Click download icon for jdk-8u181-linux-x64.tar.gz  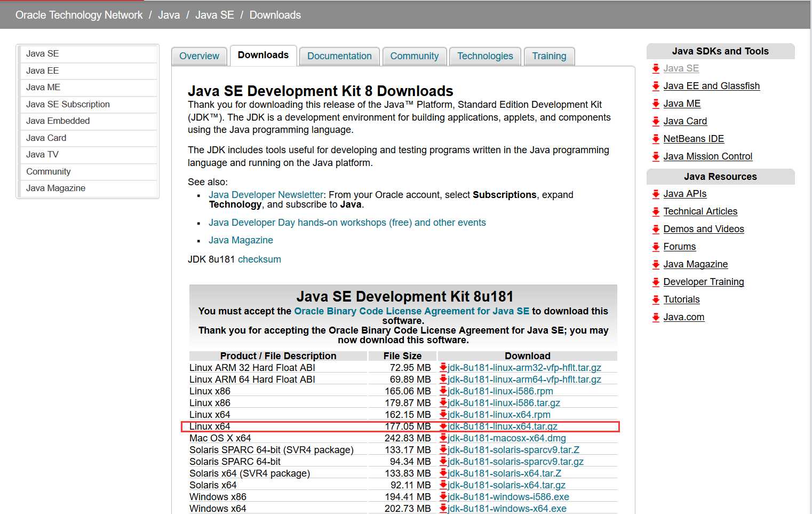(x=443, y=426)
